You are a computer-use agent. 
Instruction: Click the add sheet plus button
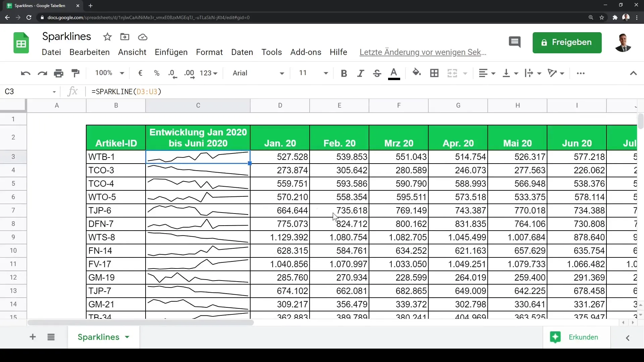(x=32, y=337)
